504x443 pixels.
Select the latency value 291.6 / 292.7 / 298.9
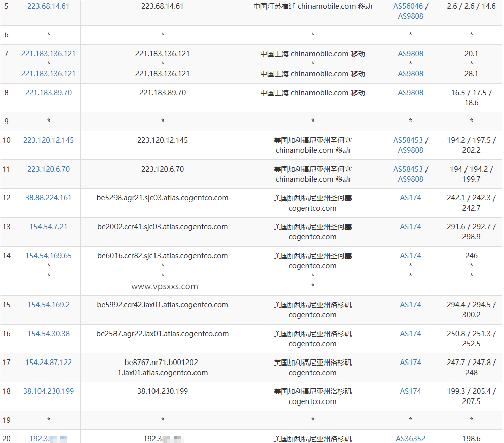point(471,231)
